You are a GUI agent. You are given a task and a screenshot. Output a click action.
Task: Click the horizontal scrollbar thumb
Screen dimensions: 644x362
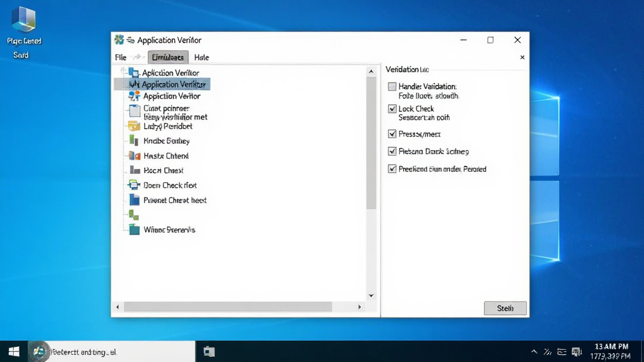(228, 307)
